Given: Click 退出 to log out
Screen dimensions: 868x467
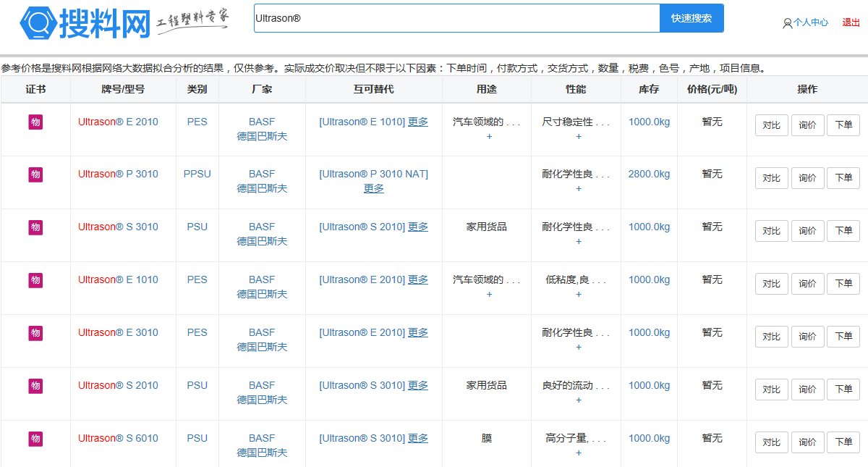Looking at the screenshot, I should tap(851, 22).
